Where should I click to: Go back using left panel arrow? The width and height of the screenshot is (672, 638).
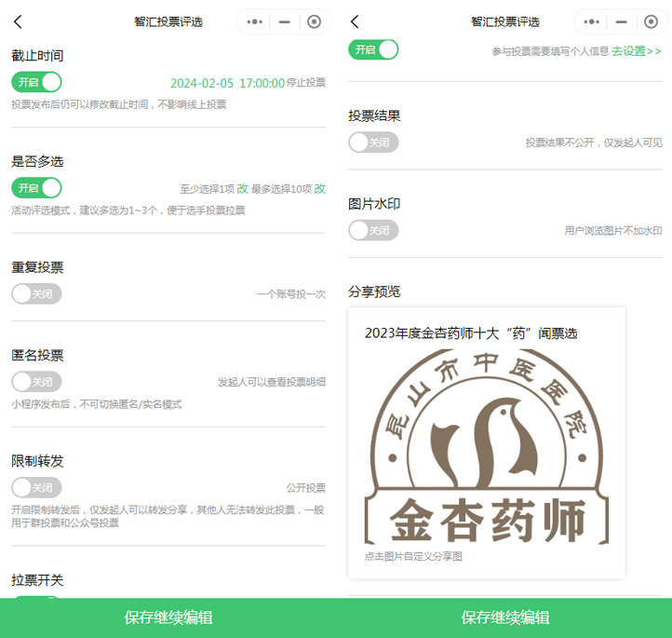(x=18, y=21)
